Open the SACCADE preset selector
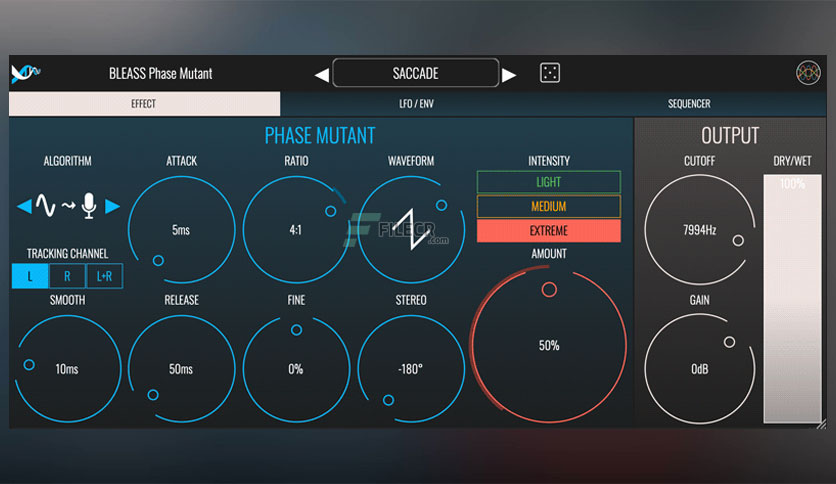The height and width of the screenshot is (484, 836). coord(416,73)
